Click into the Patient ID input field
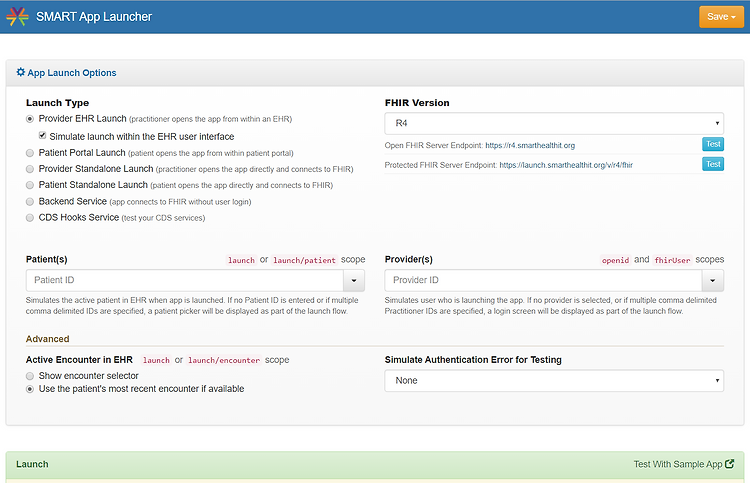The width and height of the screenshot is (750, 483). point(185,280)
